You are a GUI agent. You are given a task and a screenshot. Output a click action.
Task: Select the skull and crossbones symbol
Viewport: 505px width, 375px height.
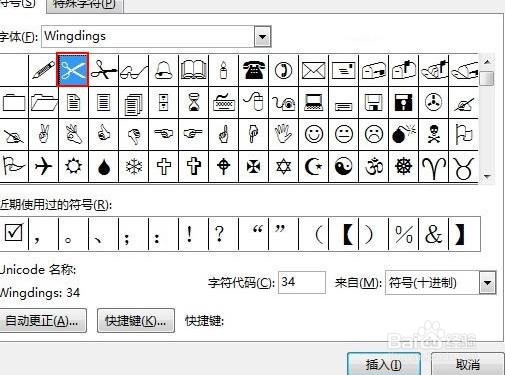(x=433, y=134)
